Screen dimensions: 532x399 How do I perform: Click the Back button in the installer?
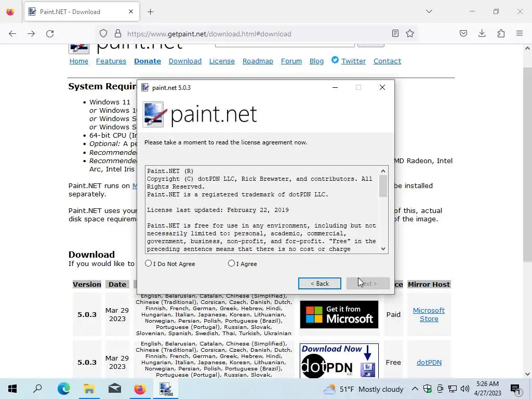[x=320, y=283]
